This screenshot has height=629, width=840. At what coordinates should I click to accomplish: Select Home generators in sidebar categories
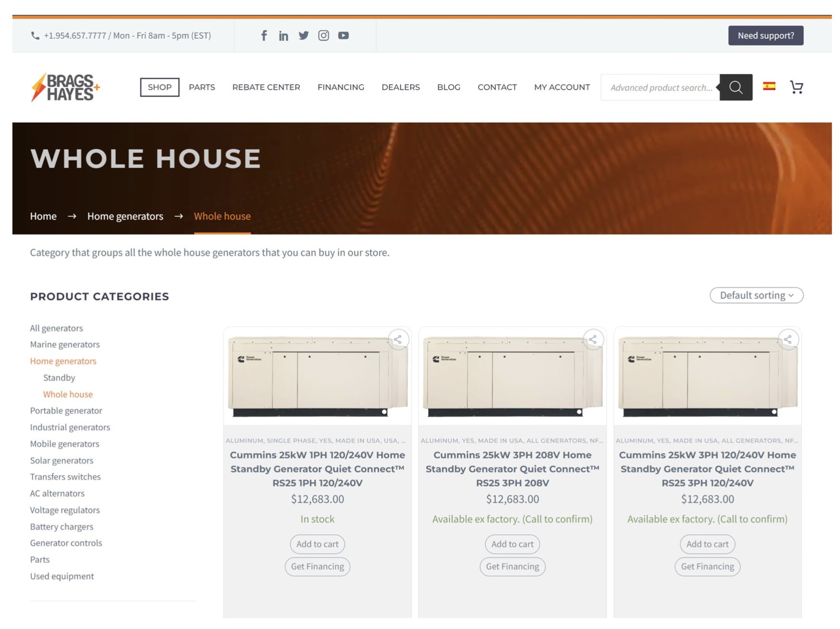click(x=63, y=361)
